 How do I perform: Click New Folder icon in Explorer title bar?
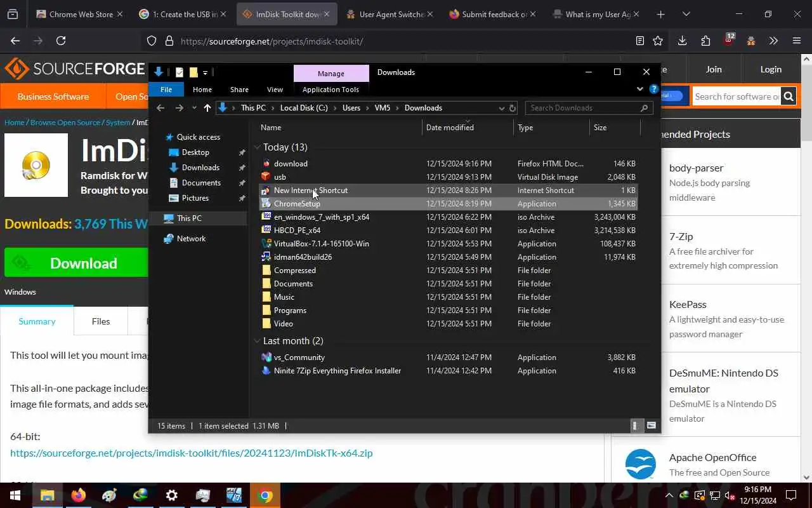pyautogui.click(x=193, y=72)
